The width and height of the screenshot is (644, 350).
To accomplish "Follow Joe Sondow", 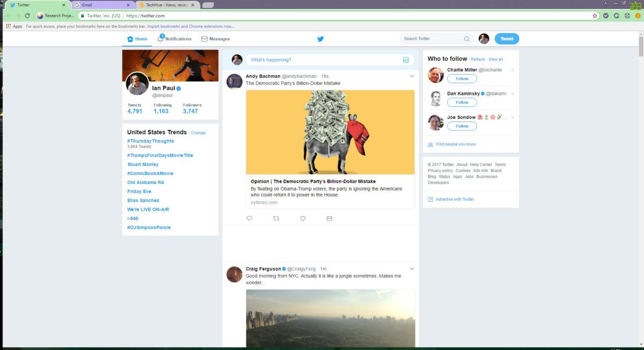I will coord(462,126).
